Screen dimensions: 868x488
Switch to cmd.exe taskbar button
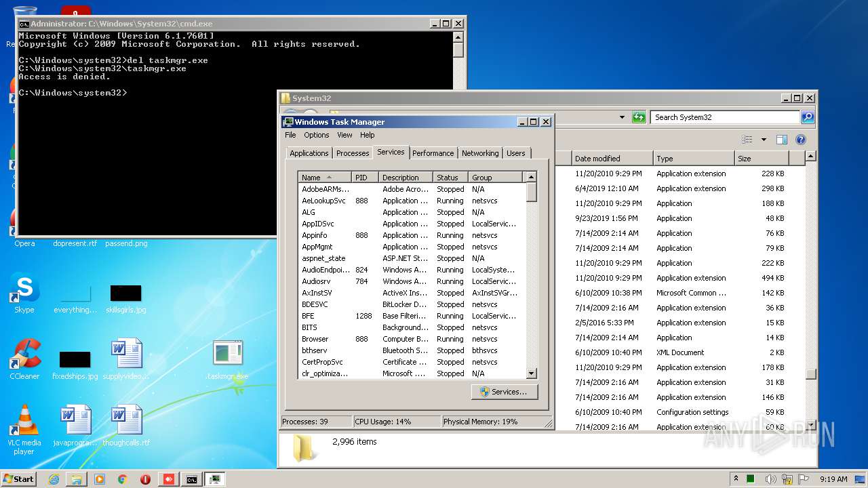[x=192, y=479]
